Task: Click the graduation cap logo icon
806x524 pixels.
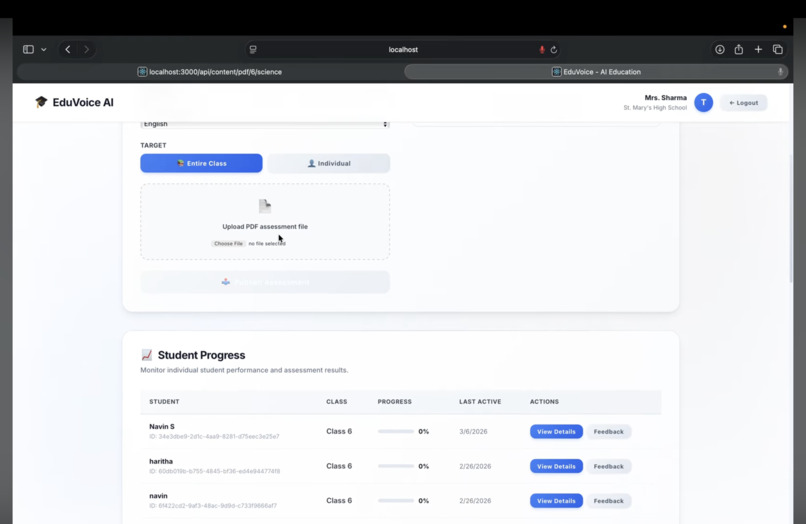Action: 41,102
